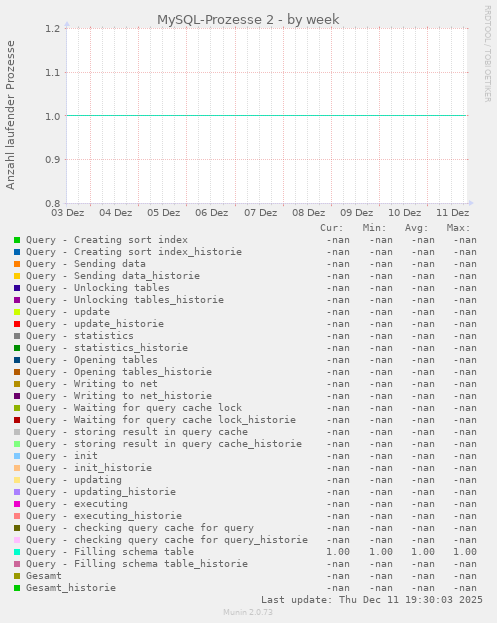Click the Max value 1.00 for Filling schema table
497x623 pixels.
465,552
